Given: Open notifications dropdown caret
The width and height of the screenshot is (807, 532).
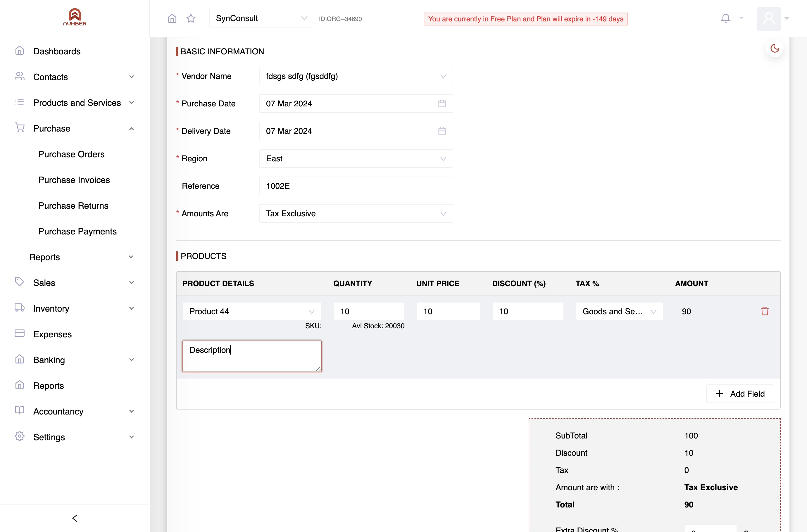Looking at the screenshot, I should pos(742,18).
